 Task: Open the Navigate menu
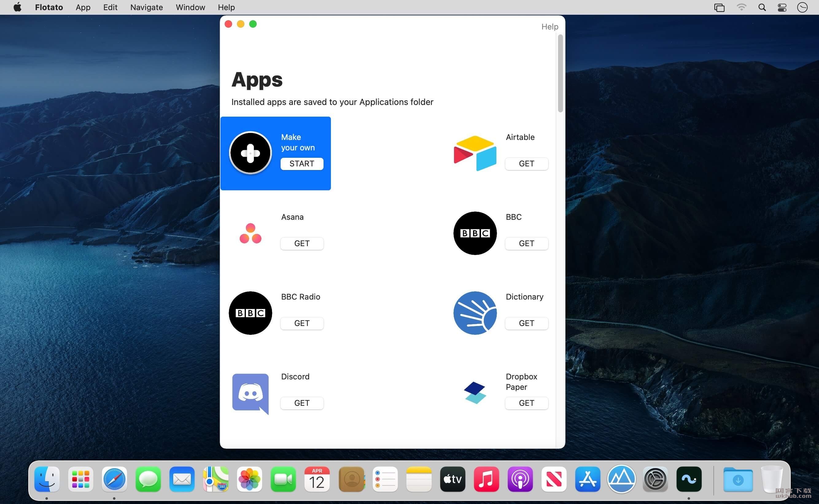point(146,7)
